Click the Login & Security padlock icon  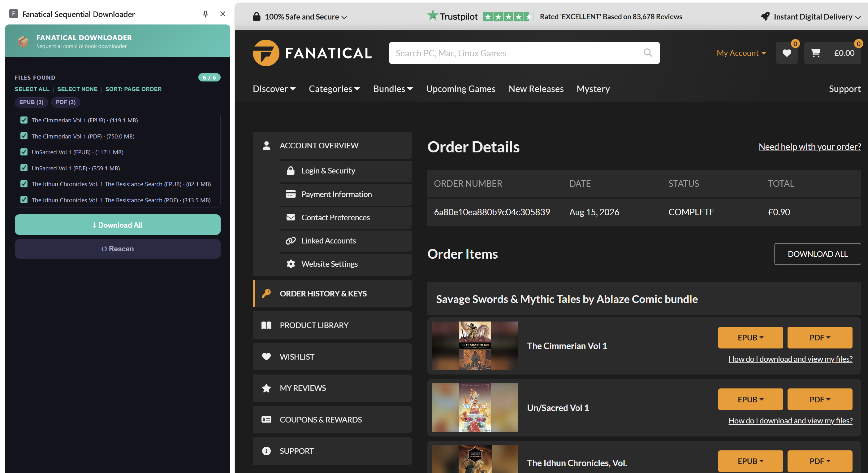point(291,171)
